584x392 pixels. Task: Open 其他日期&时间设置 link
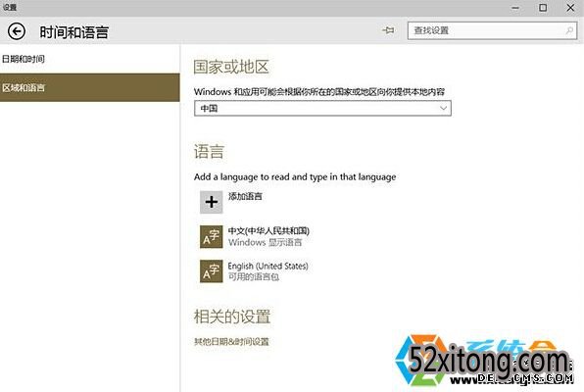[x=231, y=341]
